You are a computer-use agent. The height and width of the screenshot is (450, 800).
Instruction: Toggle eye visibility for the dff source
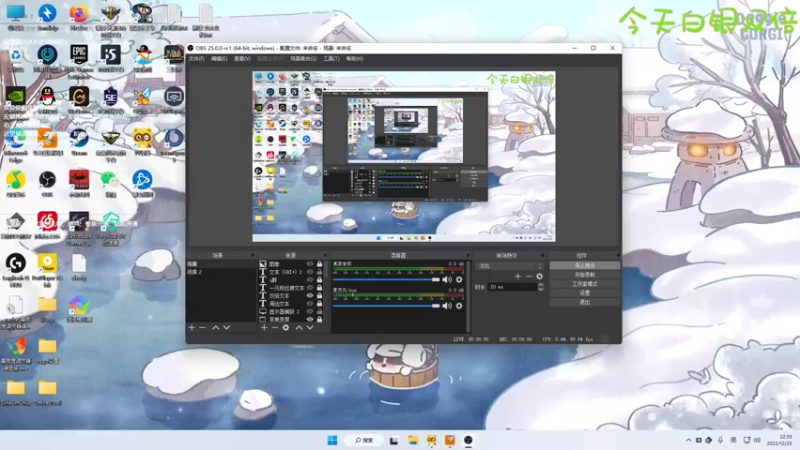(x=310, y=280)
